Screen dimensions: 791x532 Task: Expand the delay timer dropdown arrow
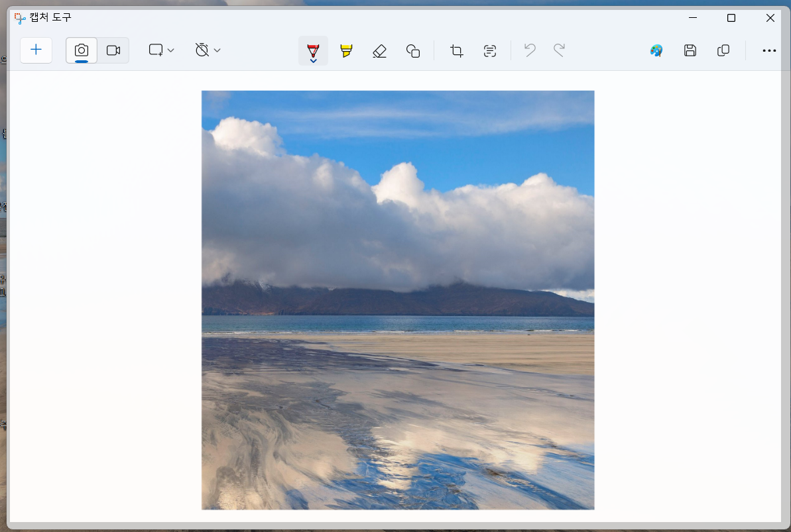coord(217,50)
